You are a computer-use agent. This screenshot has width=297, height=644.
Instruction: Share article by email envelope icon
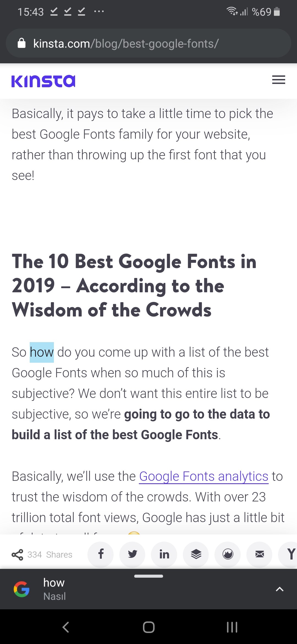260,554
